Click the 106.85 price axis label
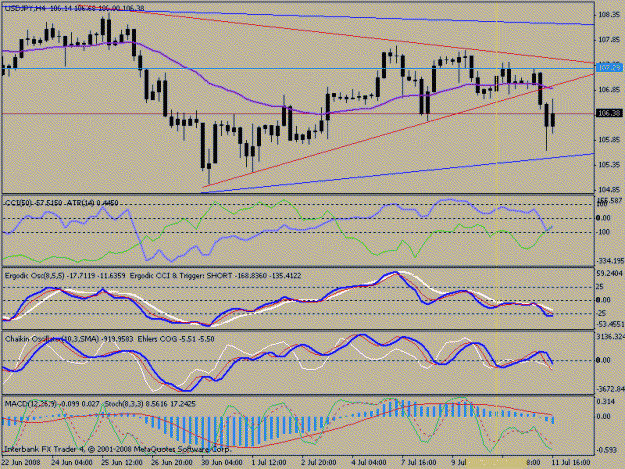Image resolution: width=625 pixels, height=469 pixels. (608, 90)
